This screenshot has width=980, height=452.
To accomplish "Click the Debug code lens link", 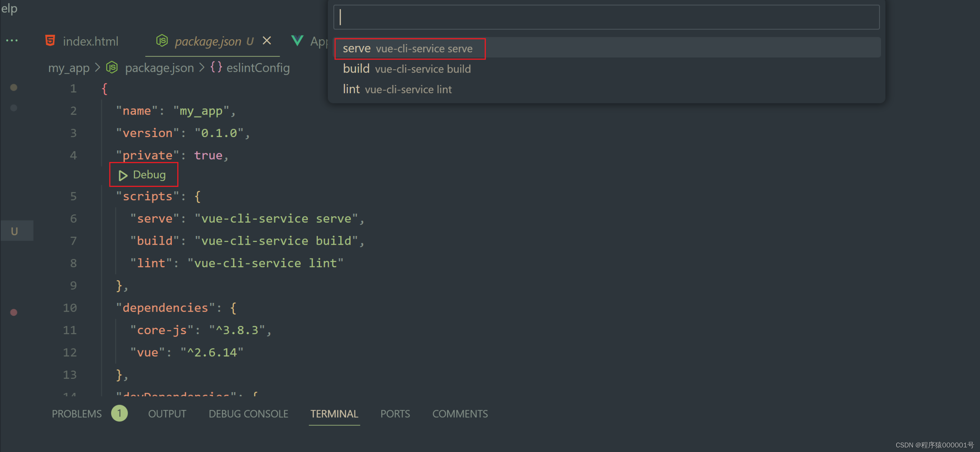I will coord(149,175).
